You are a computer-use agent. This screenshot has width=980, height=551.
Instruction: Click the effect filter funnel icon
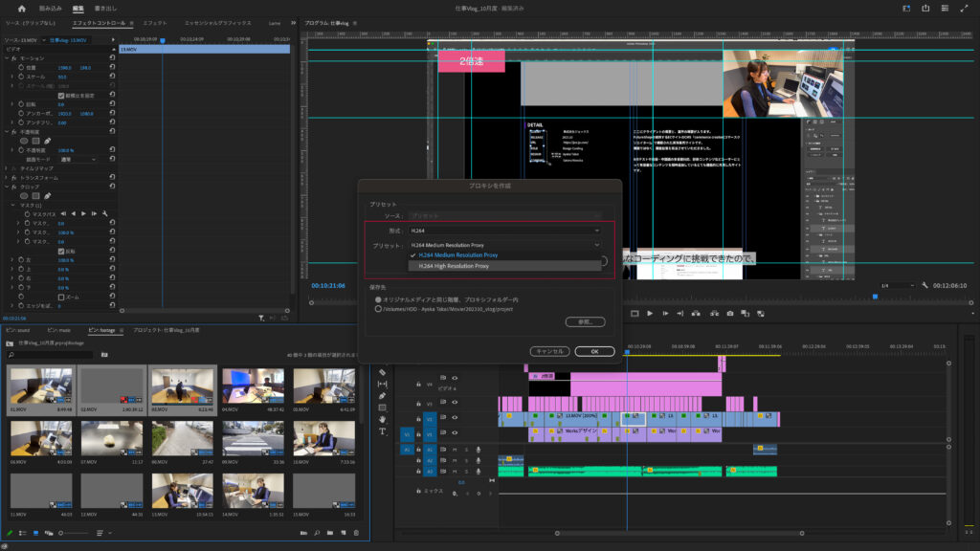(x=261, y=318)
